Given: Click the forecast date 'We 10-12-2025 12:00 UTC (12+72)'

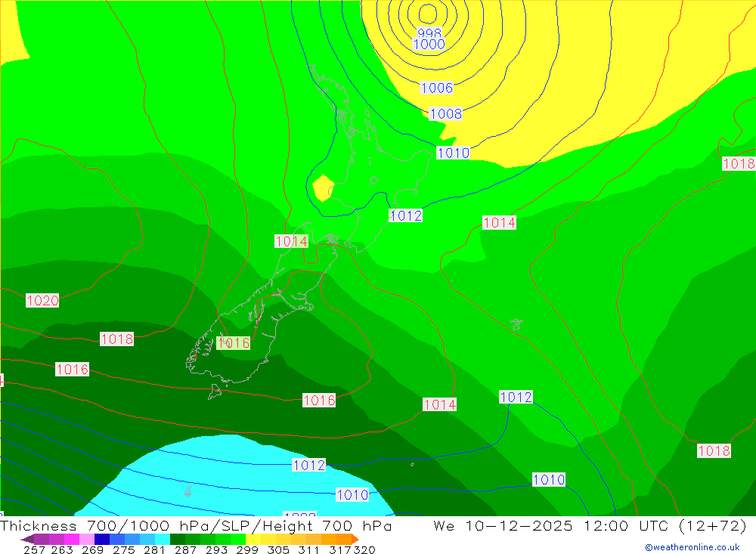Looking at the screenshot, I should point(590,525).
